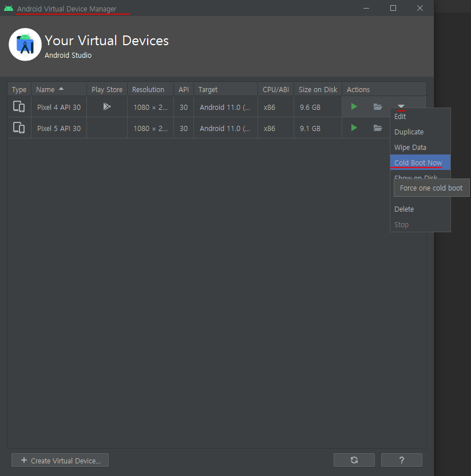This screenshot has width=471, height=476.
Task: Choose Delete from the context menu
Action: 420,209
